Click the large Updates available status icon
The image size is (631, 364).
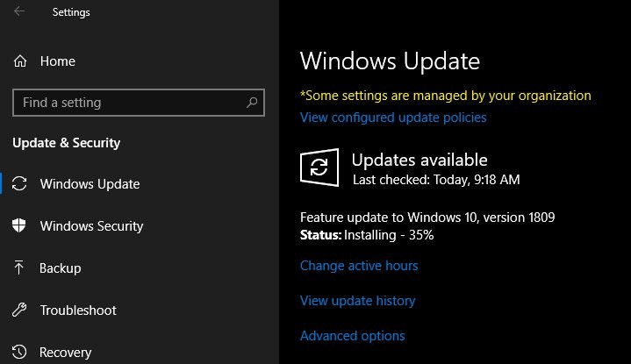pos(319,167)
